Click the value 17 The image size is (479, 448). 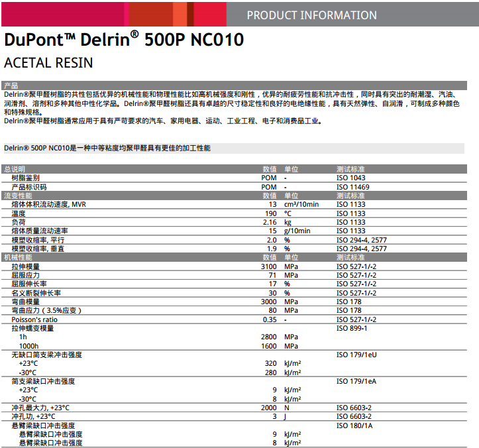(273, 284)
